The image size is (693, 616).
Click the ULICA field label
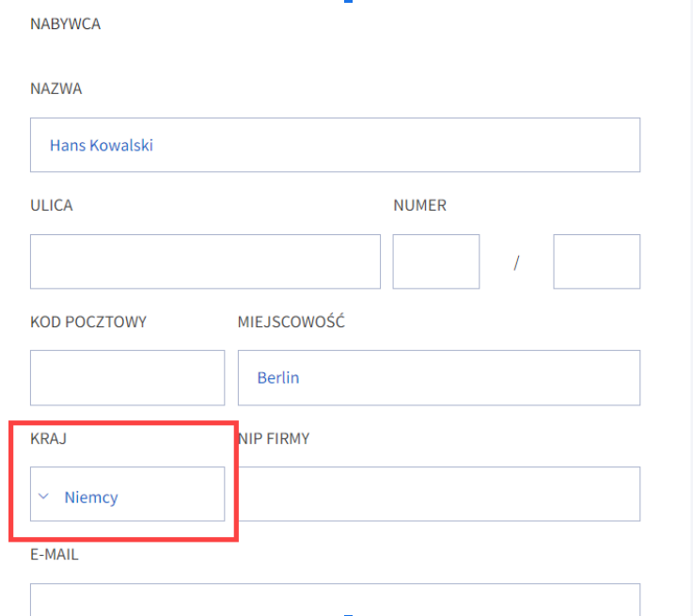(52, 205)
